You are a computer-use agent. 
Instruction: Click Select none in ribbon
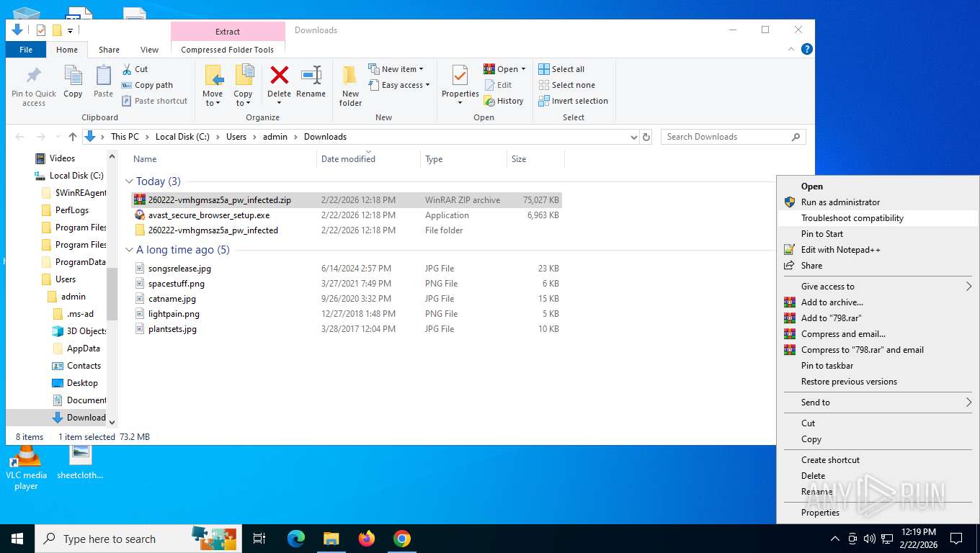tap(567, 85)
